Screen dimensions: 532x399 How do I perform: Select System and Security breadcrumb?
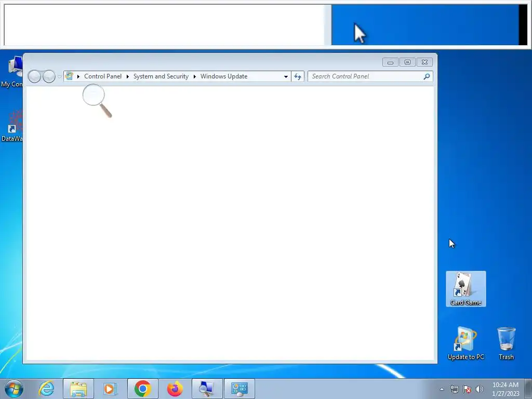[161, 76]
